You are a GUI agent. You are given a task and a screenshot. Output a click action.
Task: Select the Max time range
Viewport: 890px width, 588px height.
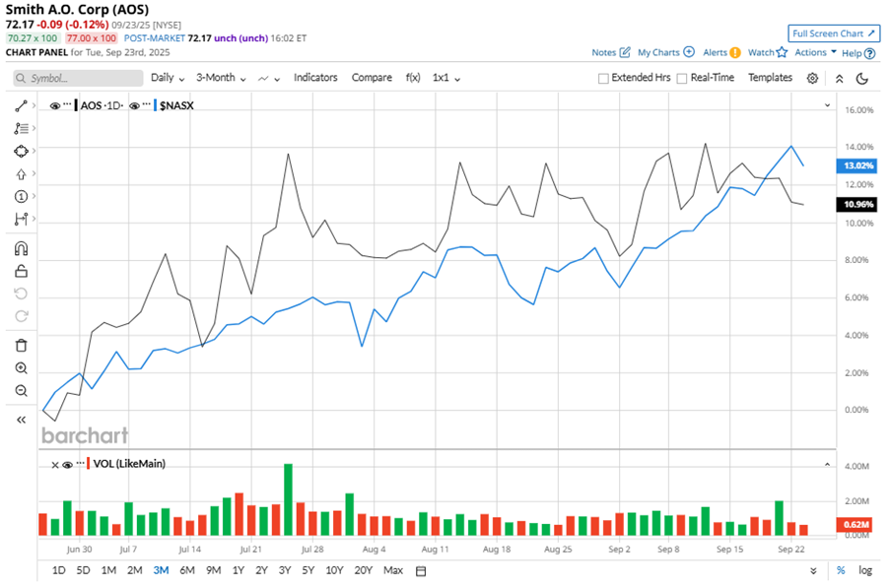tap(393, 570)
